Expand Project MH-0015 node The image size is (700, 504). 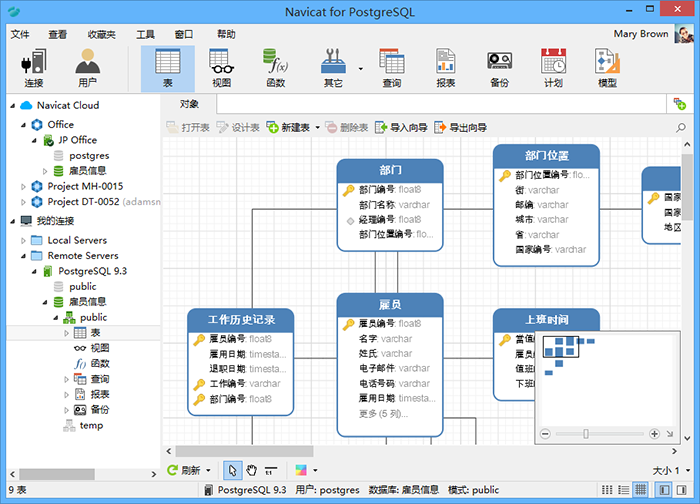click(x=23, y=187)
